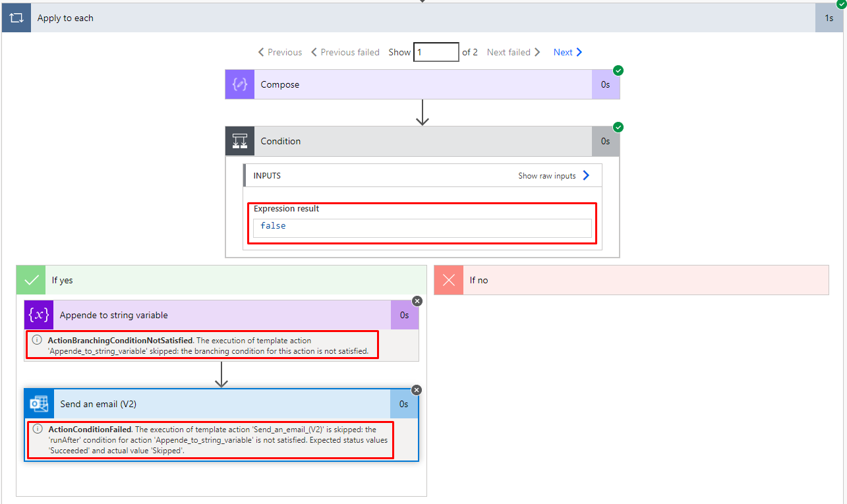
Task: Click the green checkmark If yes icon
Action: coord(31,280)
